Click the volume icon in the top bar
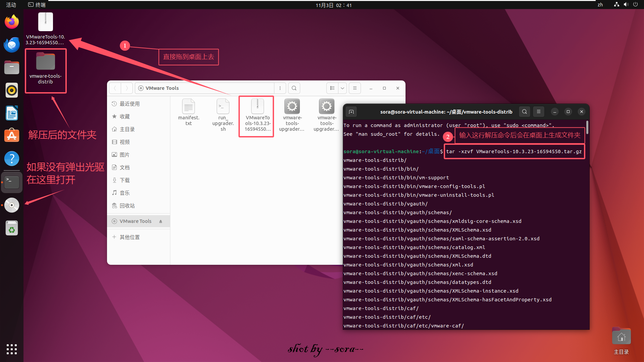Screen dimensions: 644x362 (x=626, y=5)
